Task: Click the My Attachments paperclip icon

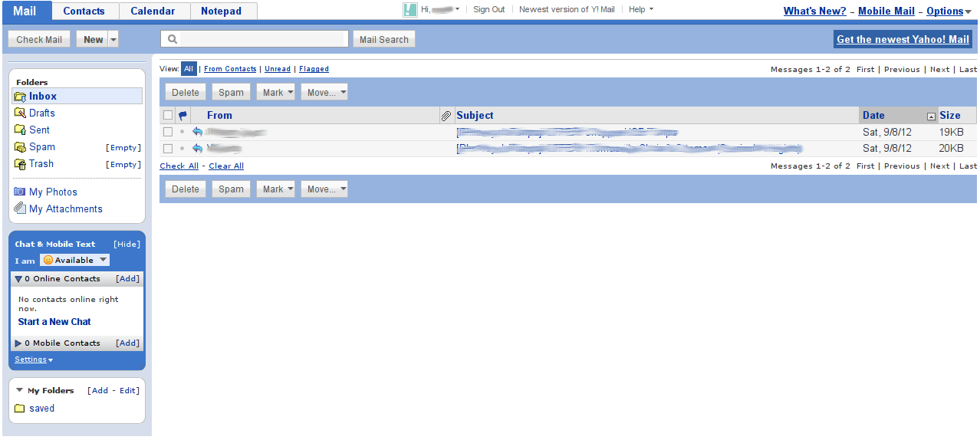Action: click(20, 209)
